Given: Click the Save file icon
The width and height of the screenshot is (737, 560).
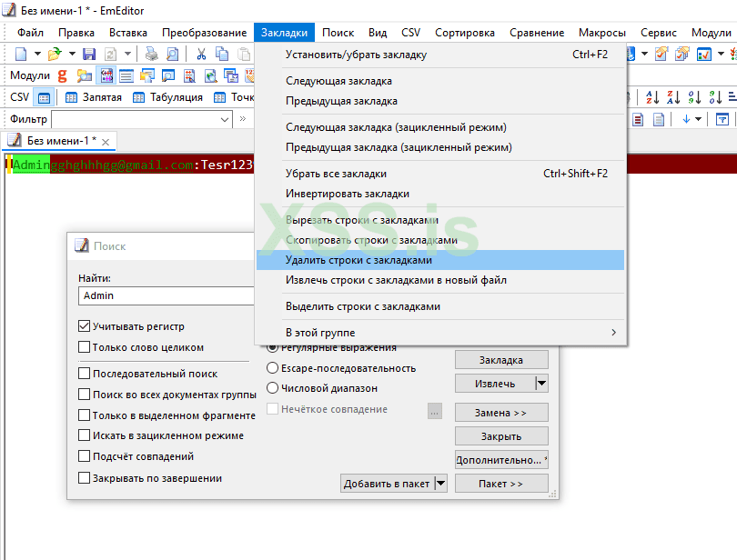Looking at the screenshot, I should pyautogui.click(x=88, y=55).
